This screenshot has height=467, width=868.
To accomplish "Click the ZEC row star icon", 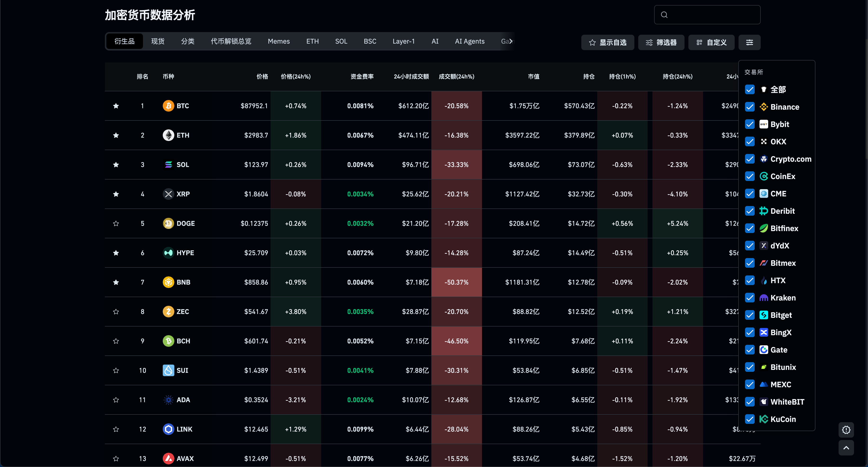I will (116, 312).
